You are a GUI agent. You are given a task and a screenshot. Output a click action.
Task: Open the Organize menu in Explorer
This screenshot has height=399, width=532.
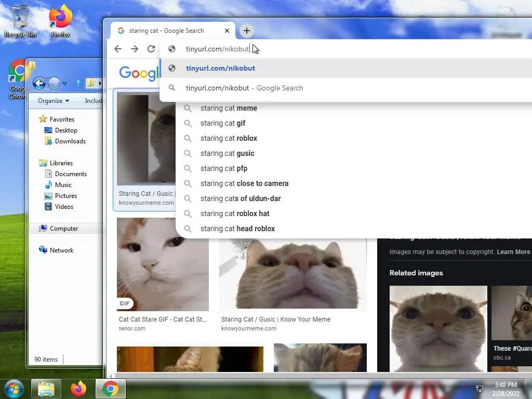pyautogui.click(x=54, y=101)
